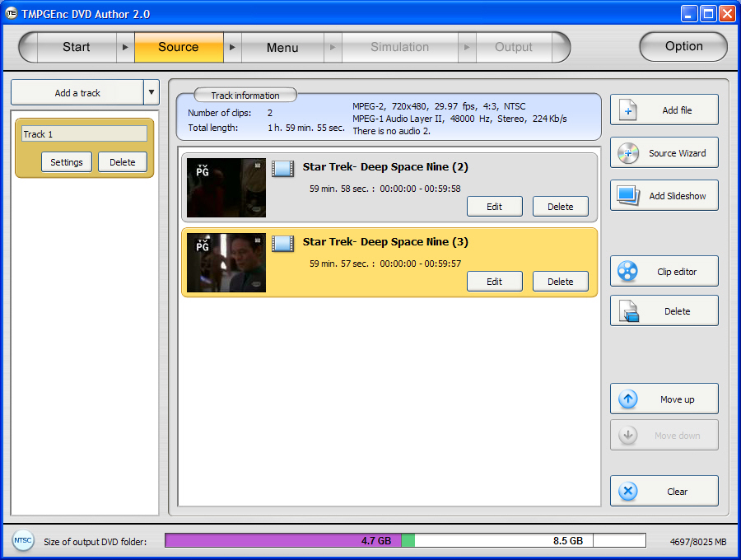
Task: Click the Track 1 name field
Action: pos(84,133)
